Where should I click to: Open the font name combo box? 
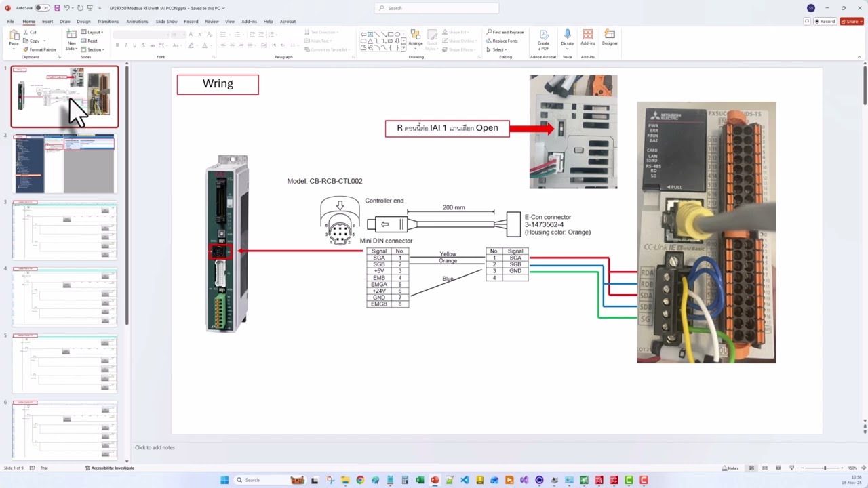pyautogui.click(x=141, y=34)
